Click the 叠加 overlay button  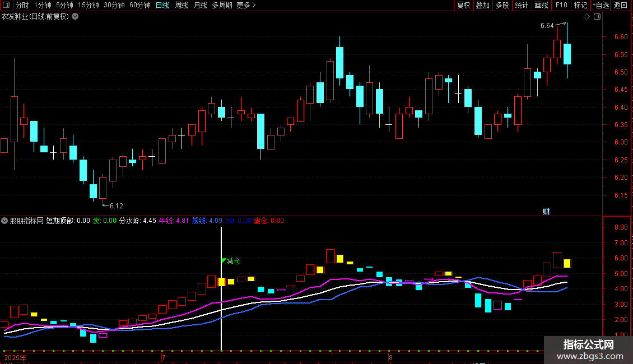tap(483, 5)
